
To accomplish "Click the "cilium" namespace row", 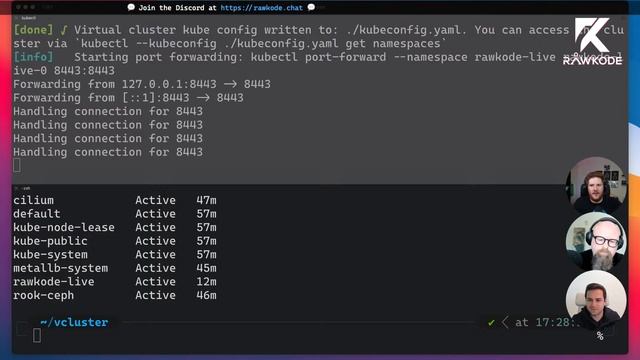I will tap(115, 200).
